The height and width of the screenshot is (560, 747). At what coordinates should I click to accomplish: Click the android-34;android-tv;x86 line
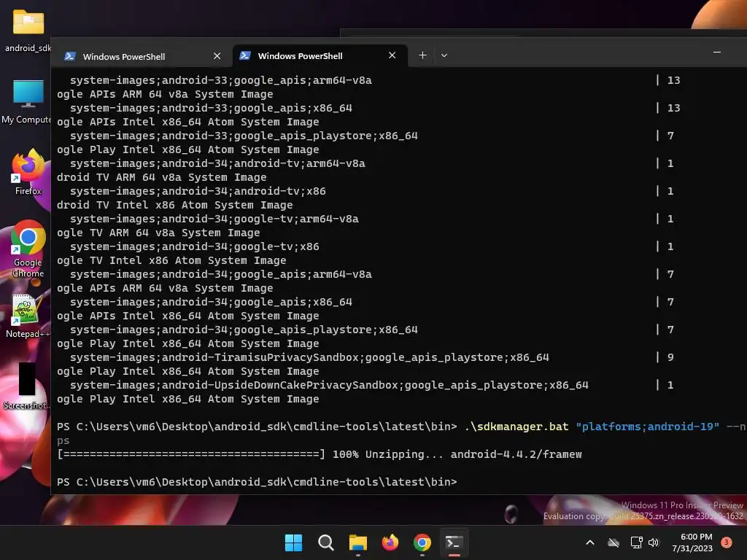coord(198,191)
